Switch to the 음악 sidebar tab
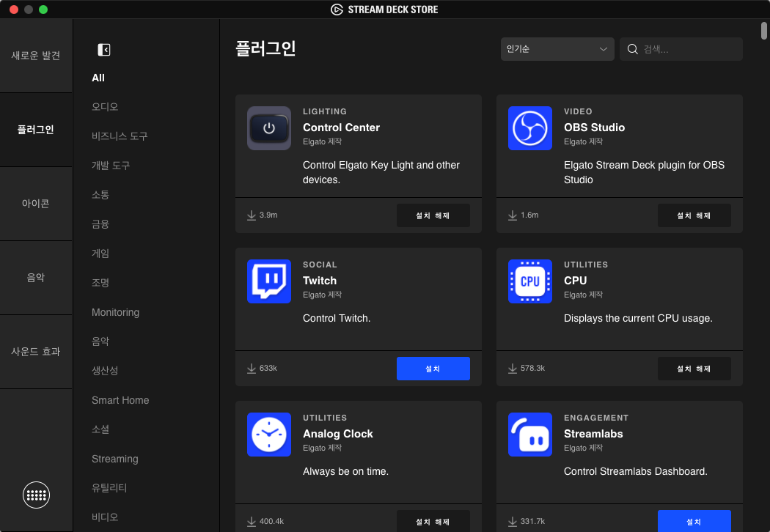 36,278
